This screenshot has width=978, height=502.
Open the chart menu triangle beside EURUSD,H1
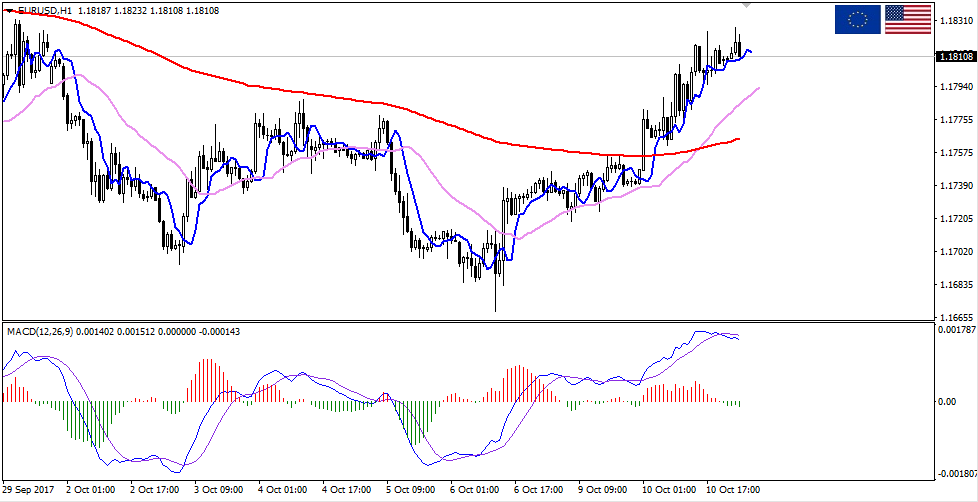click(8, 11)
